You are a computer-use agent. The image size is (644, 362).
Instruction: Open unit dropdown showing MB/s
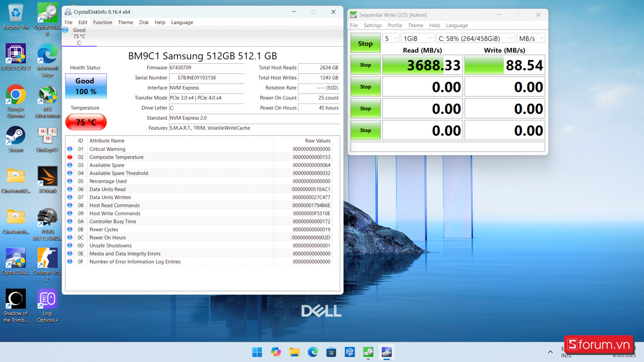pos(531,39)
